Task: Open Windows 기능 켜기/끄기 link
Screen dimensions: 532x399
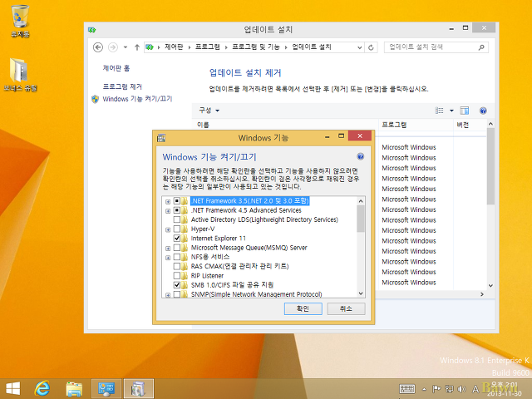Action: click(x=137, y=99)
